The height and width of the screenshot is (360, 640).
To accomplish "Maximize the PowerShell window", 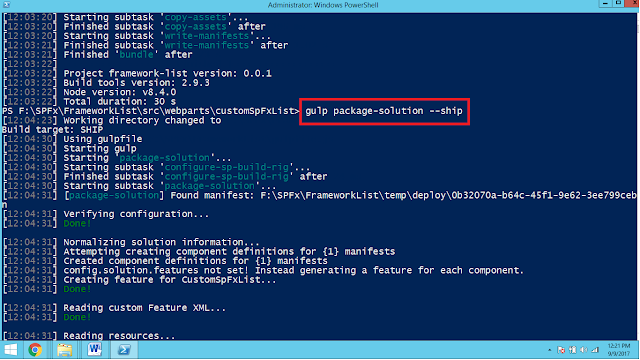I will (618, 4).
